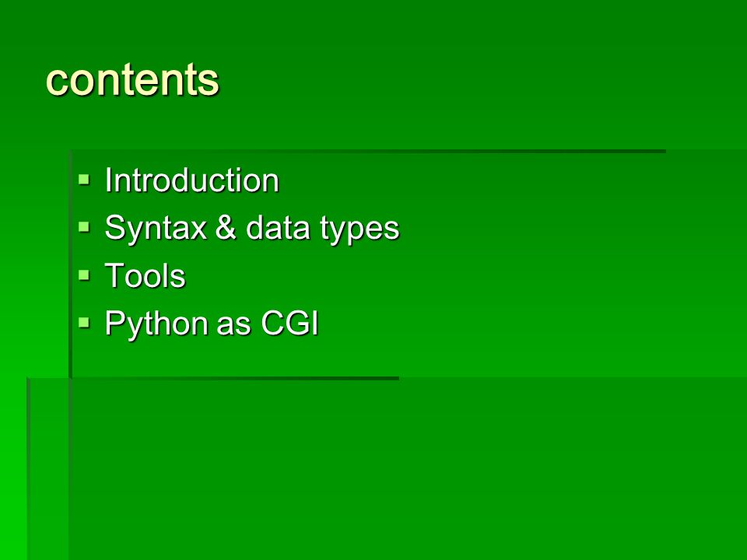Click the word "CGI" in the last bullet

point(289,323)
